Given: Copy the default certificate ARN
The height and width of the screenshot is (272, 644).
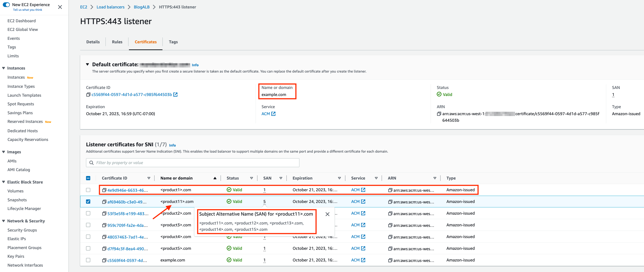Looking at the screenshot, I should coord(439,114).
